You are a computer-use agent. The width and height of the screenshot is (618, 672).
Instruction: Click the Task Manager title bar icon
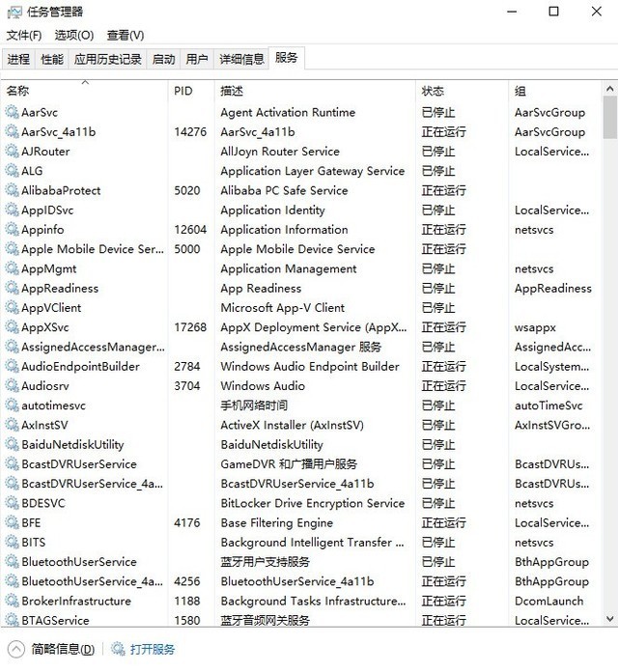14,12
